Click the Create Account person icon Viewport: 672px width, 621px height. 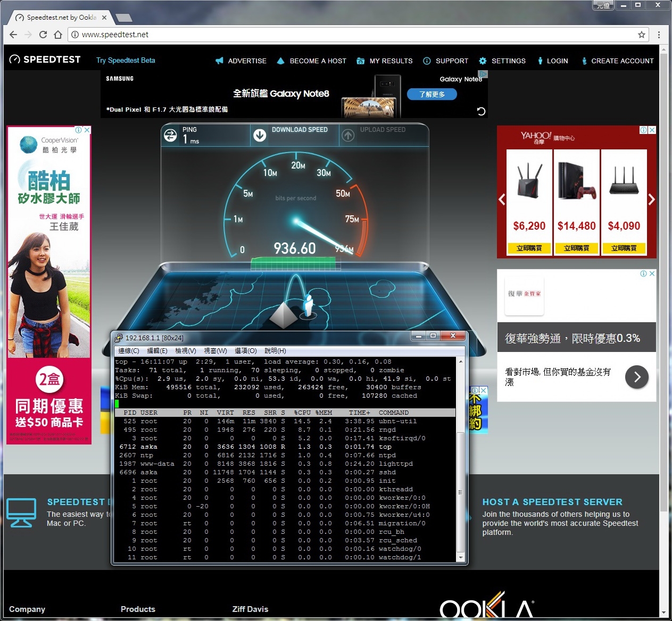point(584,61)
